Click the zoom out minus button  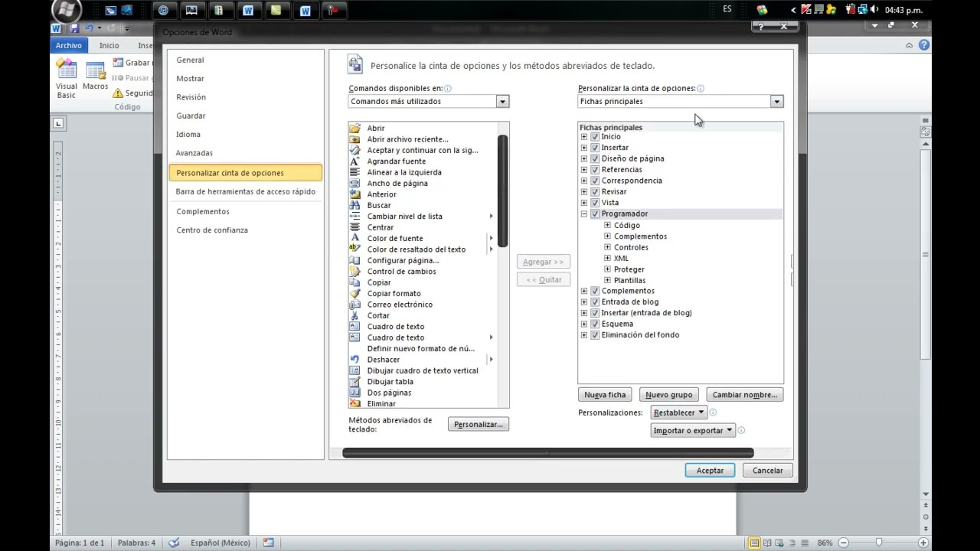(x=844, y=543)
